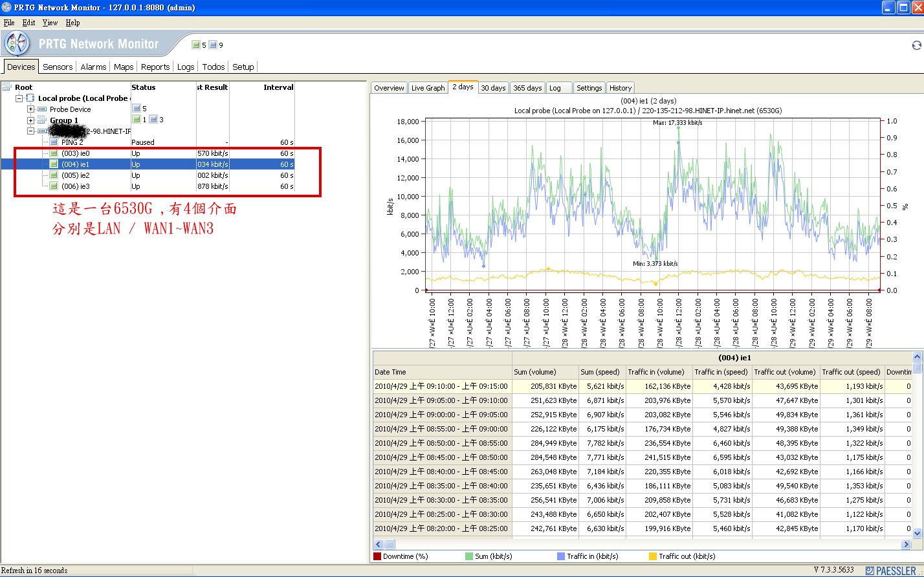Open the Help menu

tap(72, 23)
